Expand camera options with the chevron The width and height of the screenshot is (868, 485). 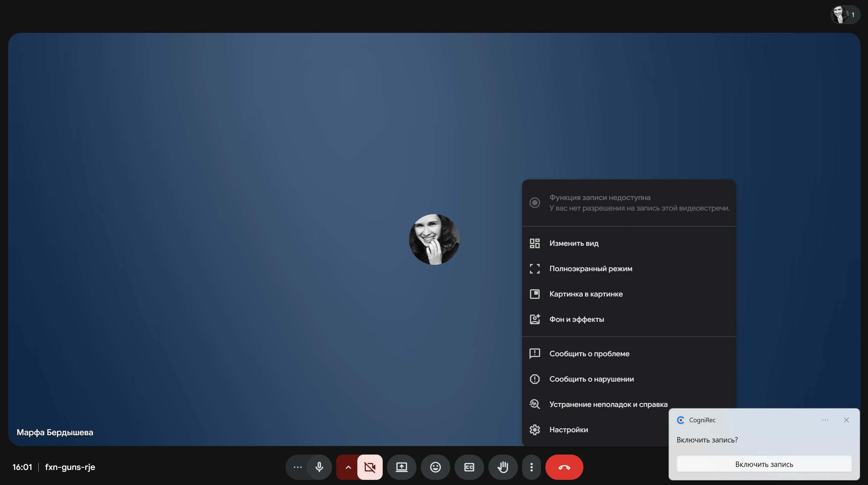point(348,467)
